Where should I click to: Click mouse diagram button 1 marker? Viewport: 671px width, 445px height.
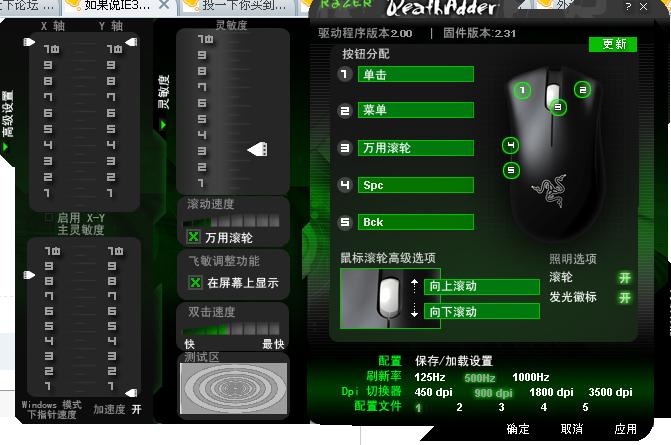pyautogui.click(x=522, y=91)
